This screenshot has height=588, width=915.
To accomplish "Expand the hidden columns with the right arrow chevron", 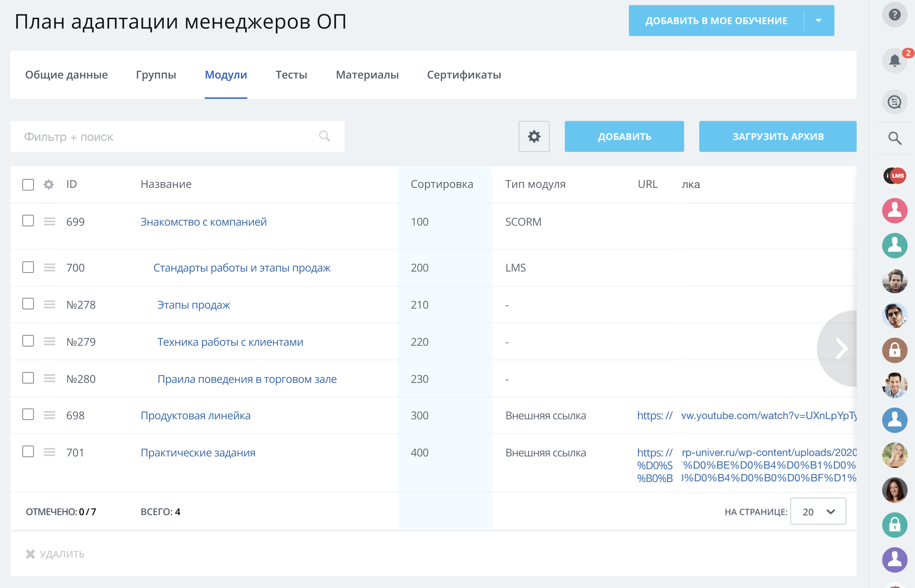I will pos(841,348).
